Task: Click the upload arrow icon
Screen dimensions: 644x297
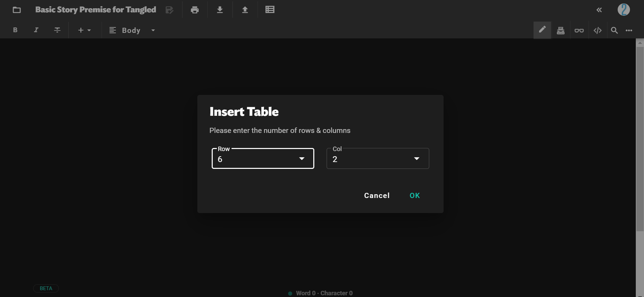Action: click(x=245, y=10)
